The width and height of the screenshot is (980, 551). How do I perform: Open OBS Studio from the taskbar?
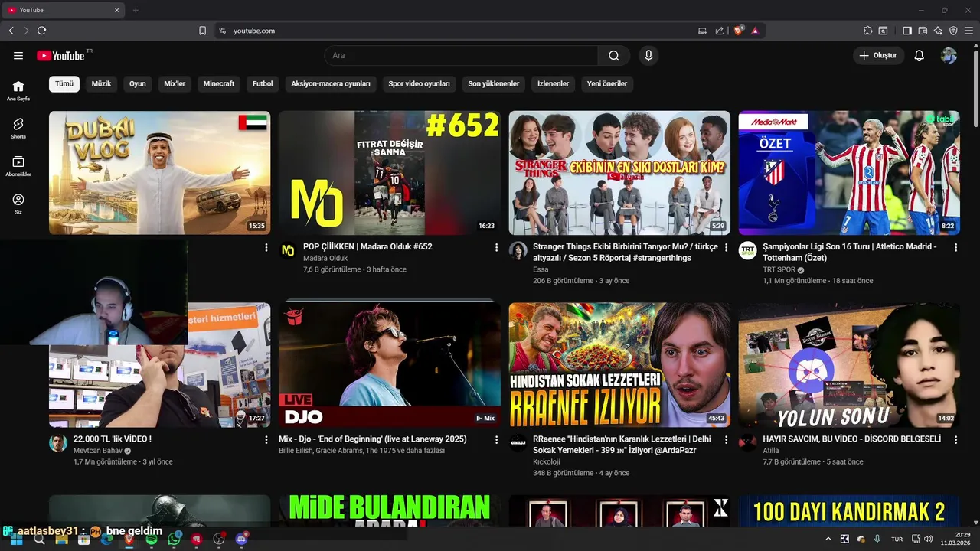(219, 539)
